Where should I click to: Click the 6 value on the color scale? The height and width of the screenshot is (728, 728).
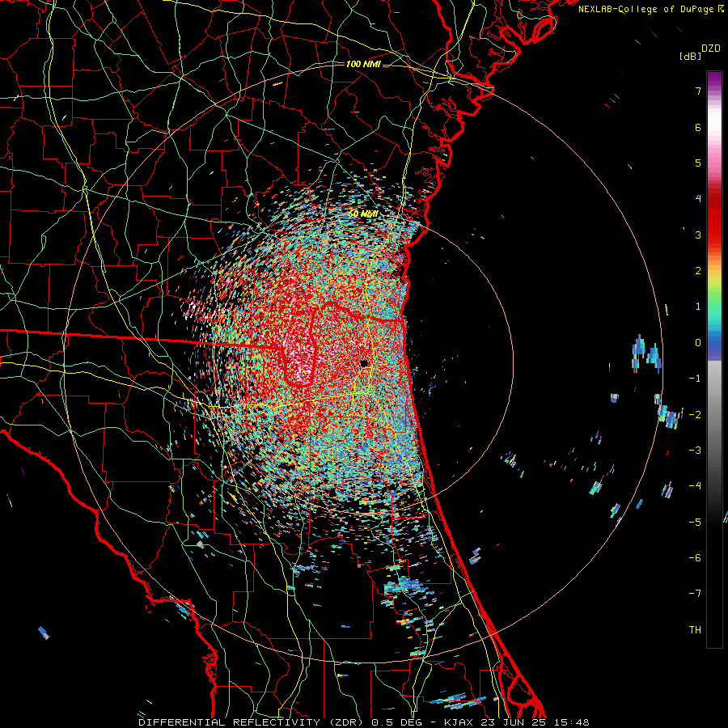698,127
